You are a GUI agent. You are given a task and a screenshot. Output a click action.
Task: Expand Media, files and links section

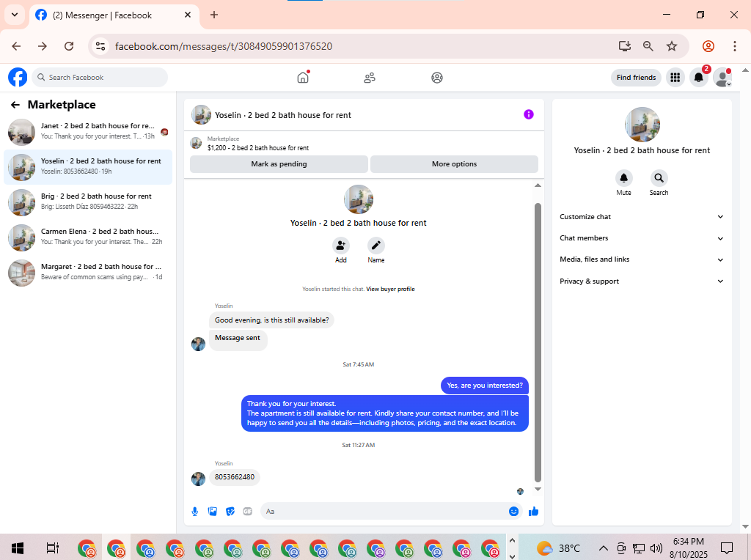(642, 259)
